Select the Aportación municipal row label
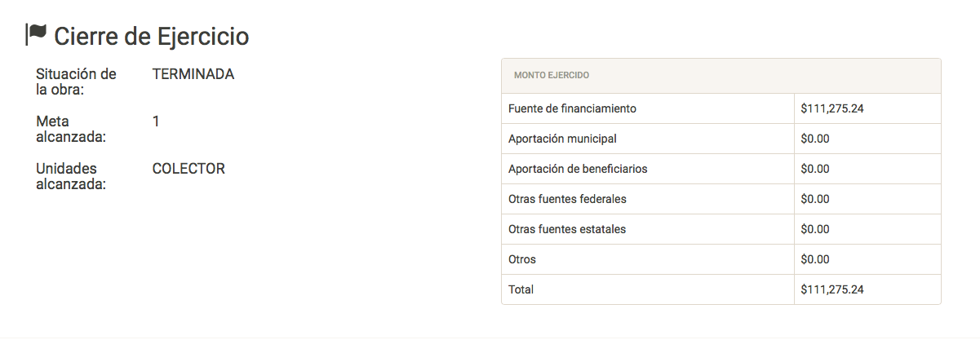The image size is (980, 362). click(562, 139)
